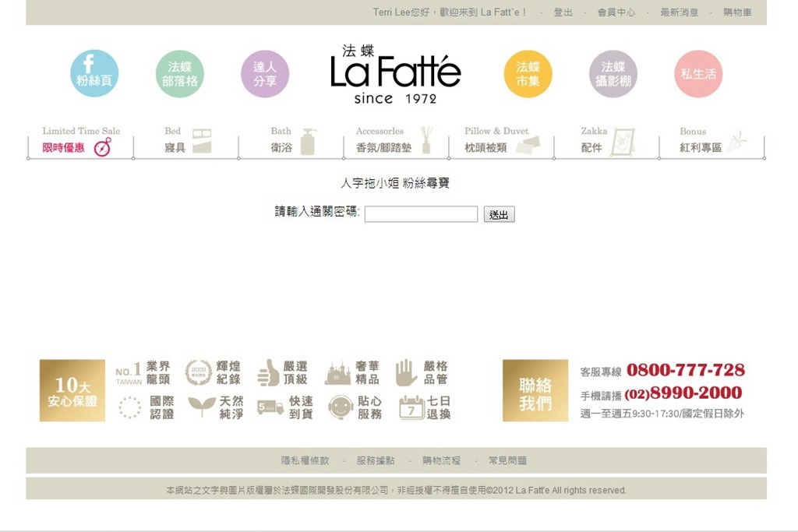Click the 人字拖小姐 粉絲尋寶 heading
The width and height of the screenshot is (798, 532).
click(395, 183)
